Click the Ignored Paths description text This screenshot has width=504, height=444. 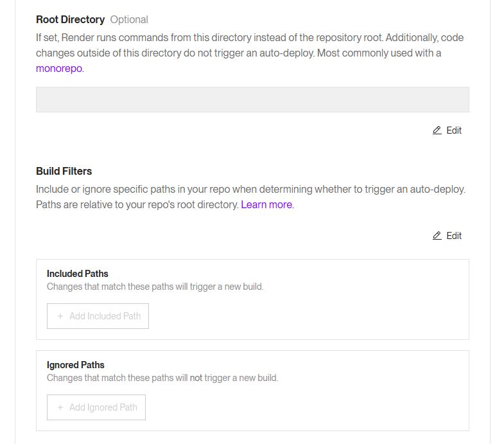(162, 378)
